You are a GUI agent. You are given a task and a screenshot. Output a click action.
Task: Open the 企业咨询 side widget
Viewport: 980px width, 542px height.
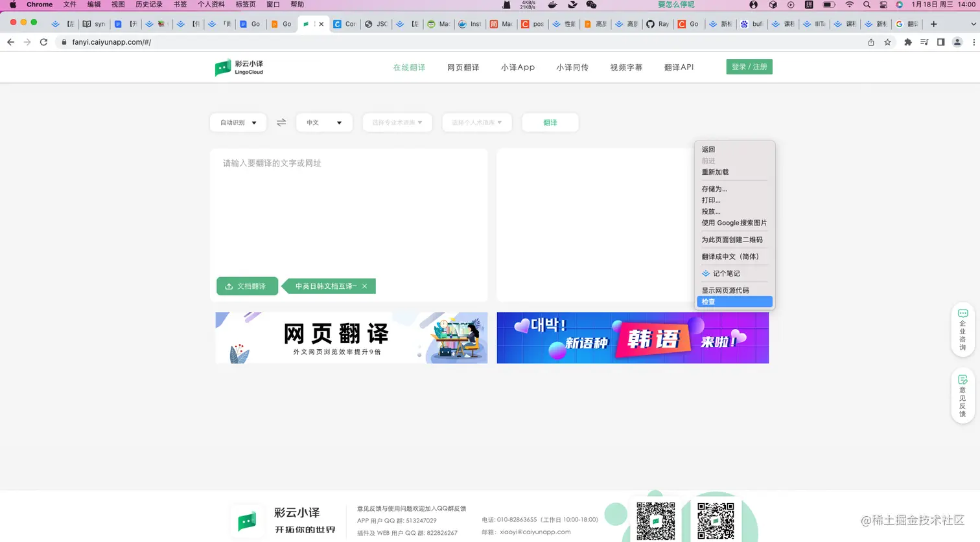click(962, 330)
